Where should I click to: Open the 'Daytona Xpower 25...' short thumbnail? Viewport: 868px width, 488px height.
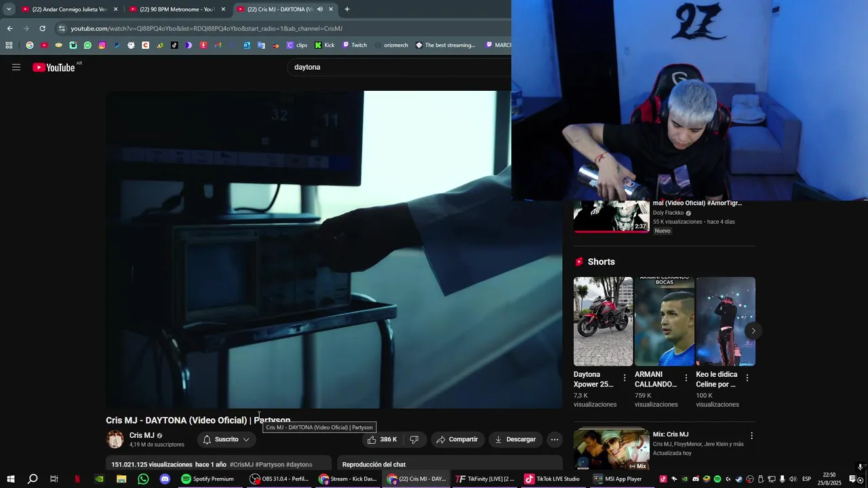click(x=603, y=321)
